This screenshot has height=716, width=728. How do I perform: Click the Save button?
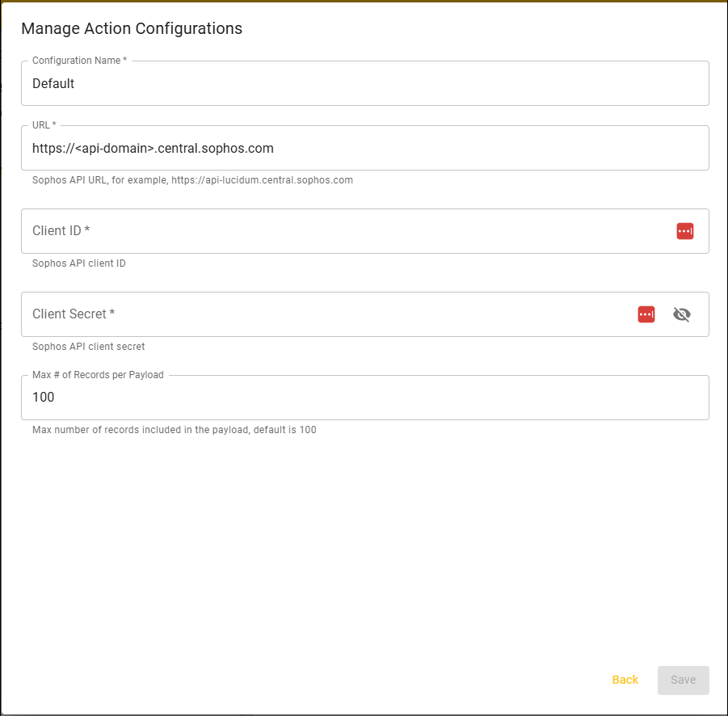[x=683, y=680]
